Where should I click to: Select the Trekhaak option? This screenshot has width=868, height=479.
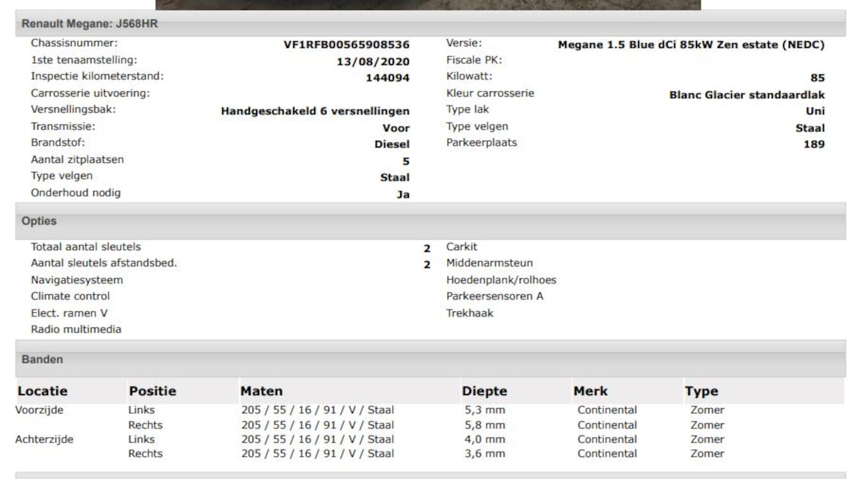pos(470,313)
